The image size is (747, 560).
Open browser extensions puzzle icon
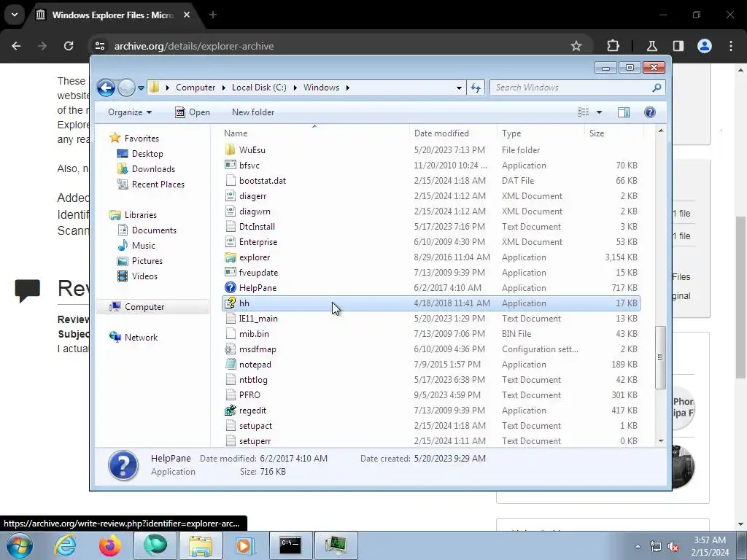pyautogui.click(x=613, y=46)
